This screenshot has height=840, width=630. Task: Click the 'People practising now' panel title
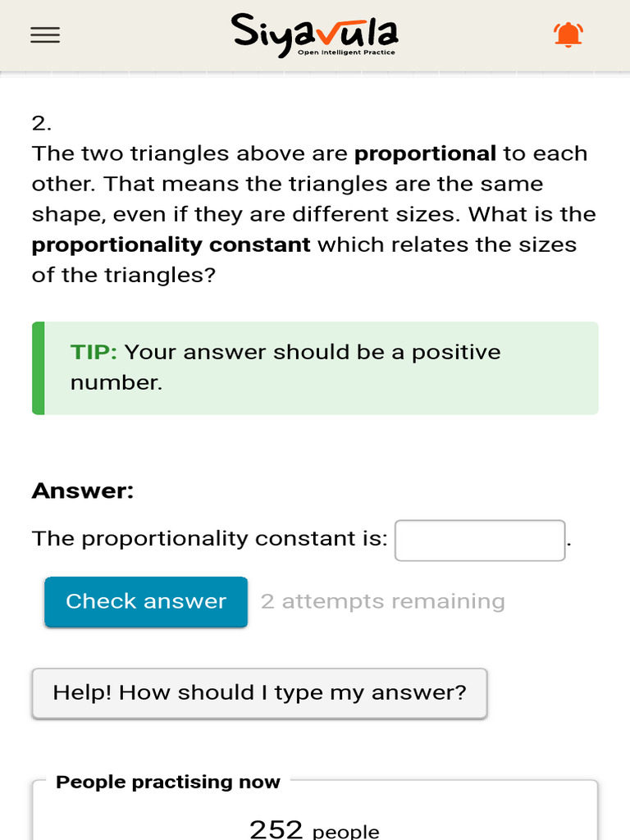pyautogui.click(x=167, y=782)
